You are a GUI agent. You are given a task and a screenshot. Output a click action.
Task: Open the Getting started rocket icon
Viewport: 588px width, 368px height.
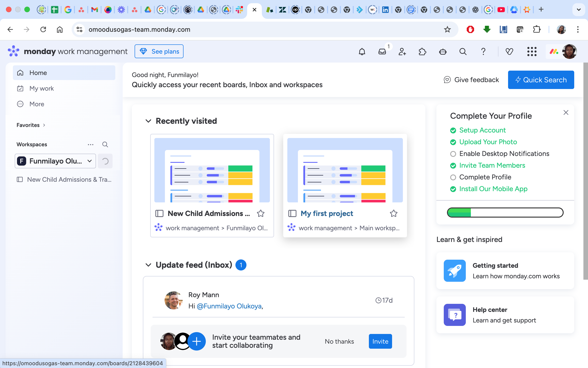pyautogui.click(x=455, y=271)
